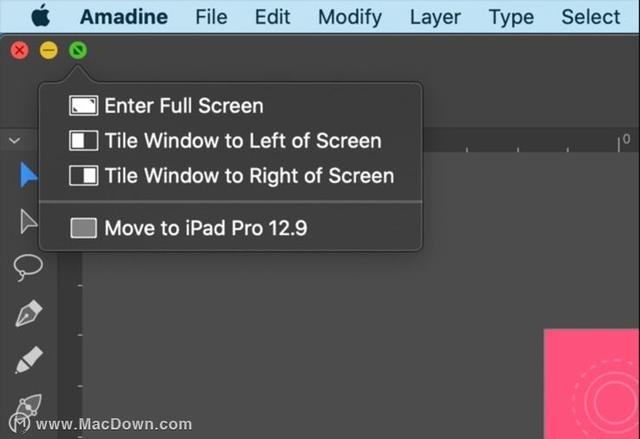Pick the Pen tool
Screen dimensions: 640x439
28,314
